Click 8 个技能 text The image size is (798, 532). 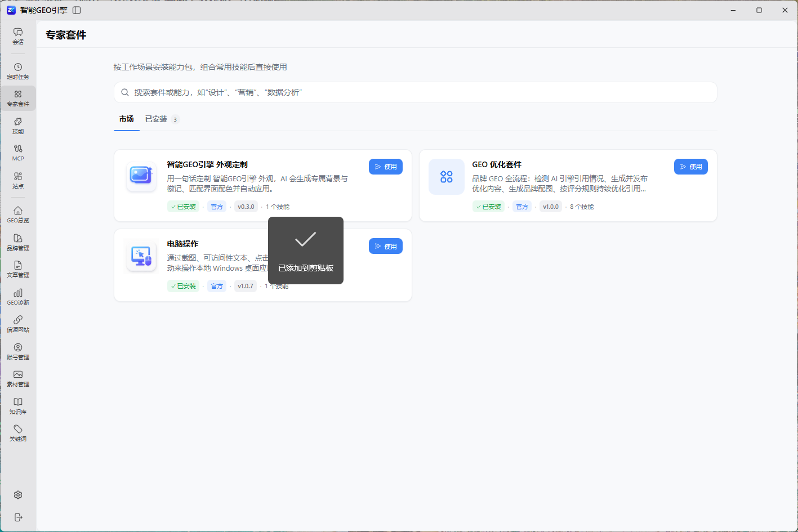pyautogui.click(x=582, y=207)
